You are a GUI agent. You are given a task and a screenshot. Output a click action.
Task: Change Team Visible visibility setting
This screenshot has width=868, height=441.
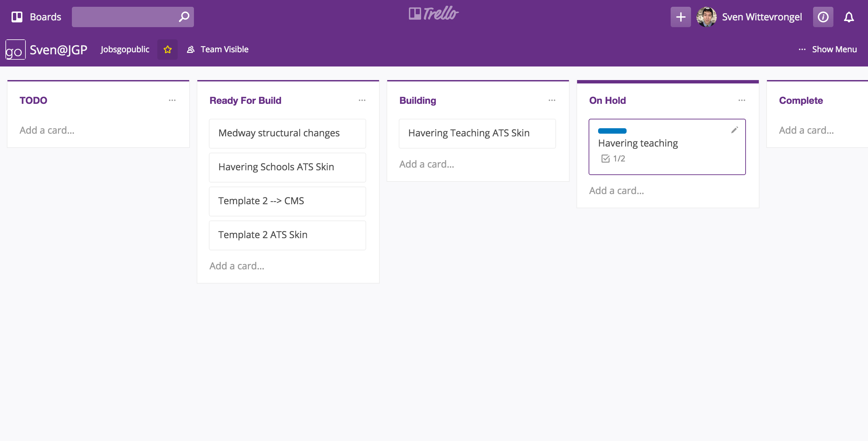pos(218,50)
